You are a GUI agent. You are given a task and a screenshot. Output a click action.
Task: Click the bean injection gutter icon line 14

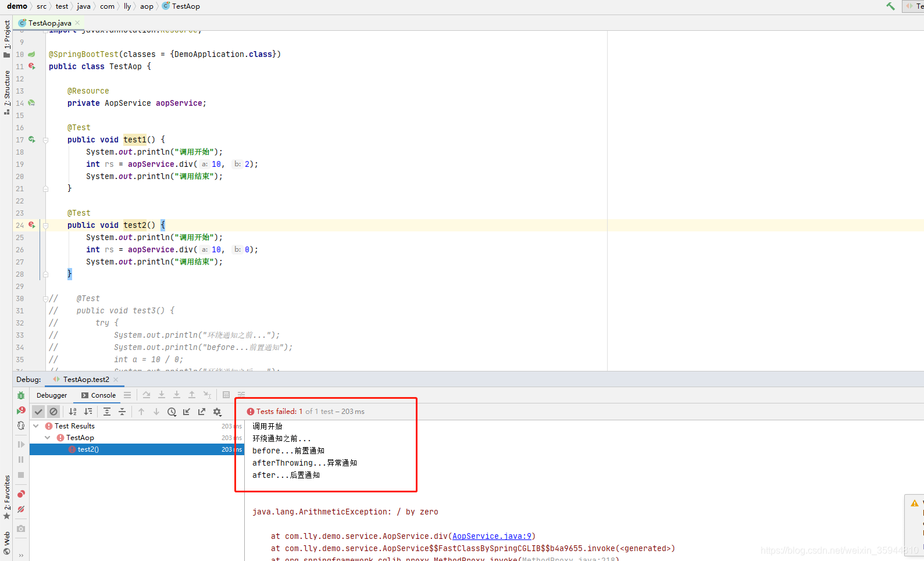(32, 103)
